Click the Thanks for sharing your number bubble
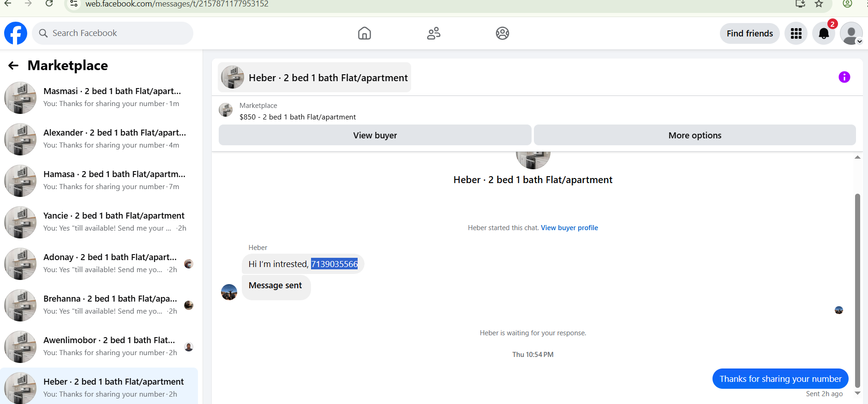Screen dimensions: 868x404 click(x=780, y=379)
